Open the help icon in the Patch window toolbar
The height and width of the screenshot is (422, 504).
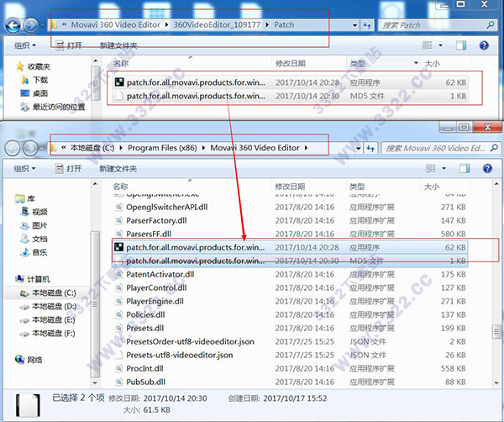point(484,45)
